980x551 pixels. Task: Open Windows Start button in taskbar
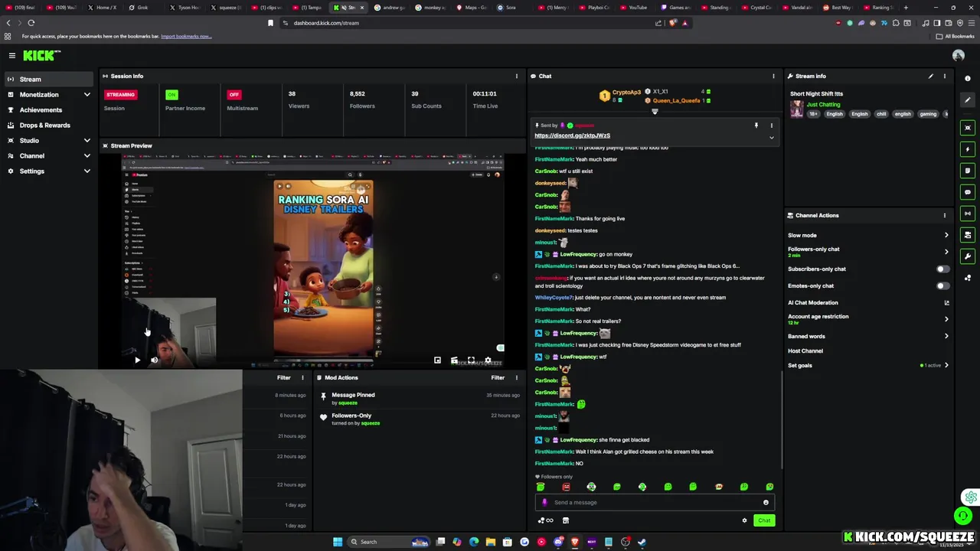click(x=338, y=542)
